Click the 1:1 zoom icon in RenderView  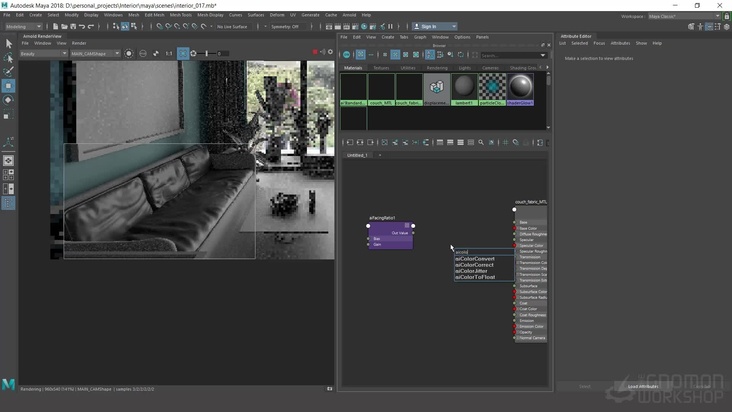(x=169, y=54)
